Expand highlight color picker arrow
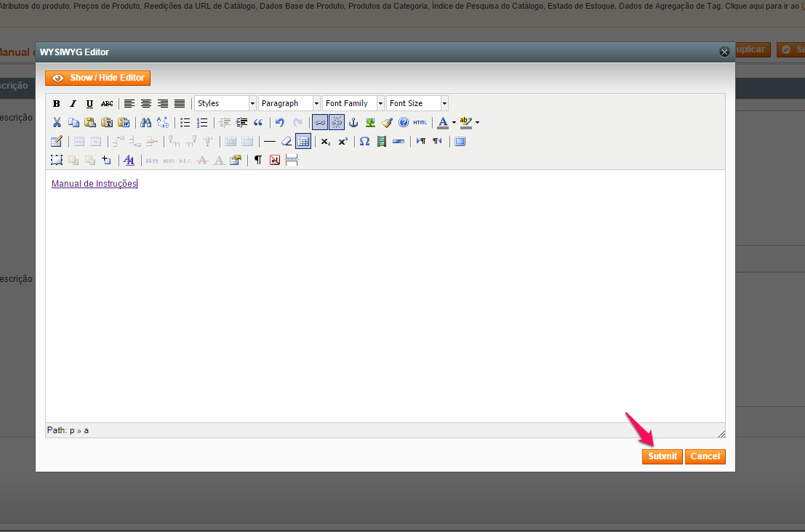805x532 pixels. coord(478,122)
